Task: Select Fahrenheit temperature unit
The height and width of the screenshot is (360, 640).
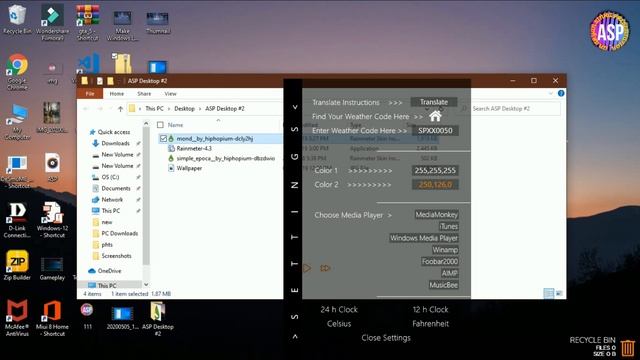Action: pos(430,324)
